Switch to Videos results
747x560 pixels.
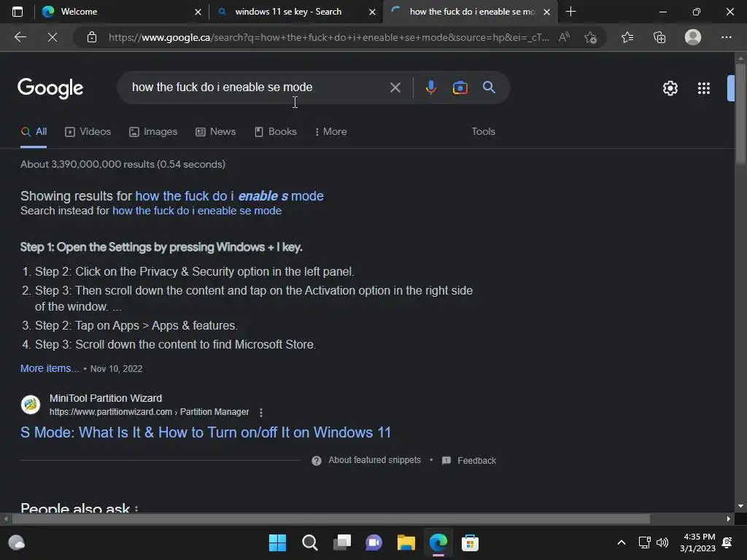point(88,132)
